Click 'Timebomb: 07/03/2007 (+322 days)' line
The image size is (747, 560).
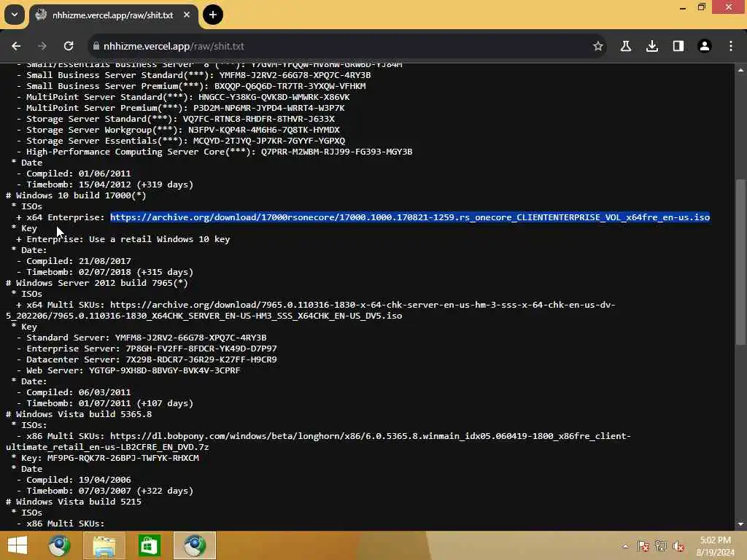(x=105, y=491)
